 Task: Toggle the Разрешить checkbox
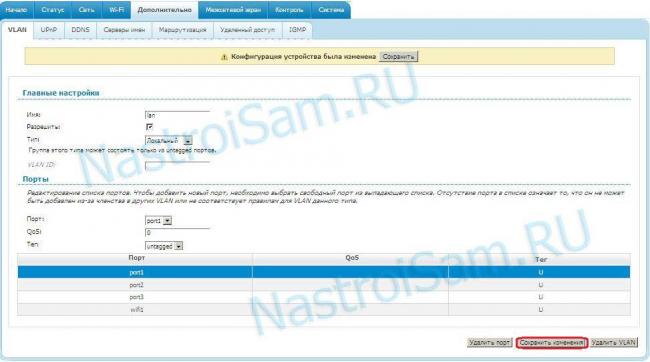point(150,127)
